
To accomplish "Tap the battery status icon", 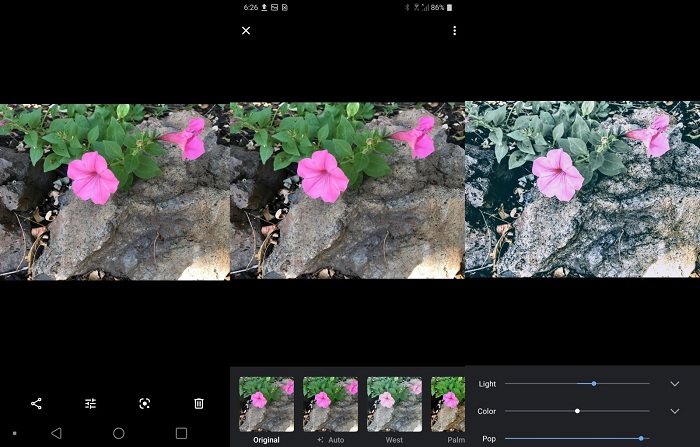I will click(449, 8).
